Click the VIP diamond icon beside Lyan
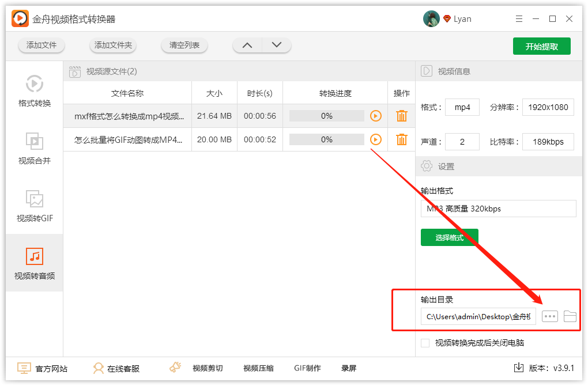The image size is (588, 386). point(447,19)
